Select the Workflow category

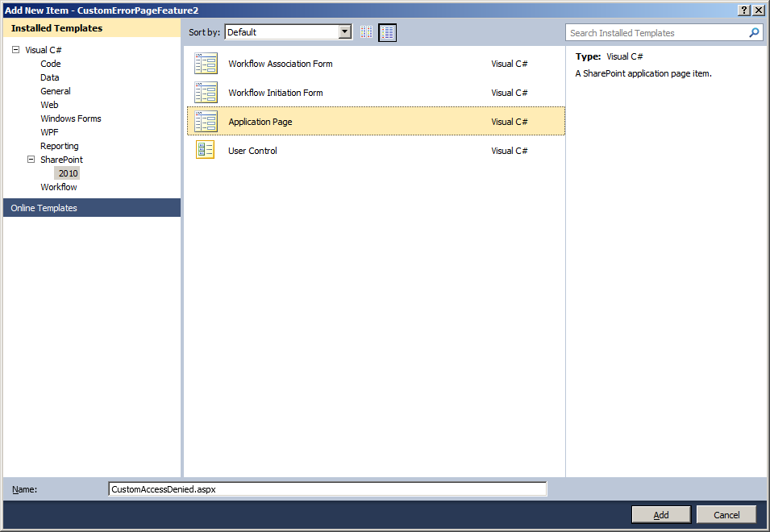[58, 187]
